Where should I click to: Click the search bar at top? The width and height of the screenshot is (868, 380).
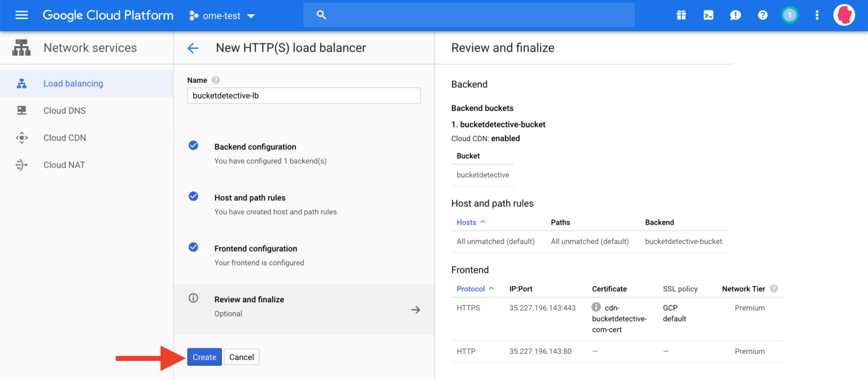468,15
